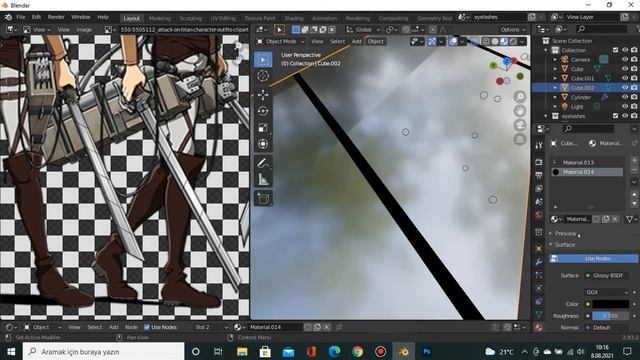This screenshot has height=360, width=640.
Task: Click the viewport zoom magnifier icon
Action: [520, 97]
